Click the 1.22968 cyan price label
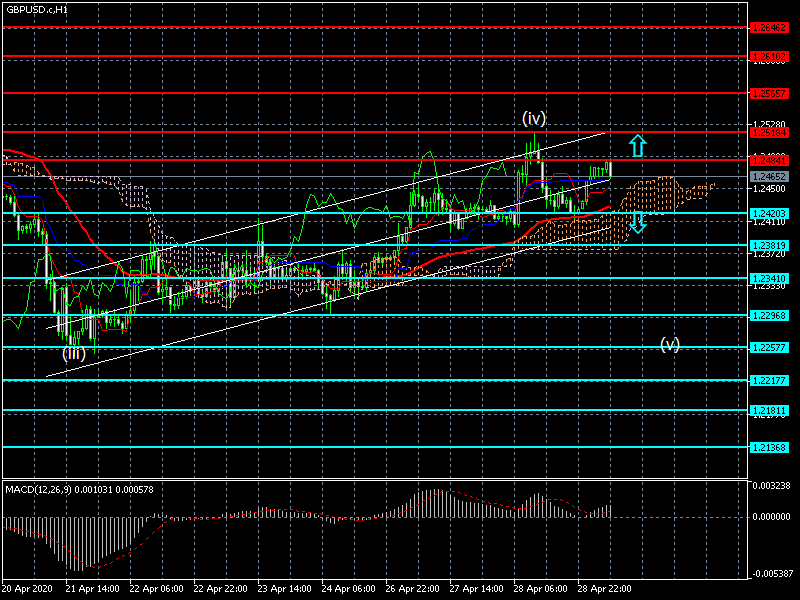Image resolution: width=800 pixels, height=600 pixels. [769, 316]
